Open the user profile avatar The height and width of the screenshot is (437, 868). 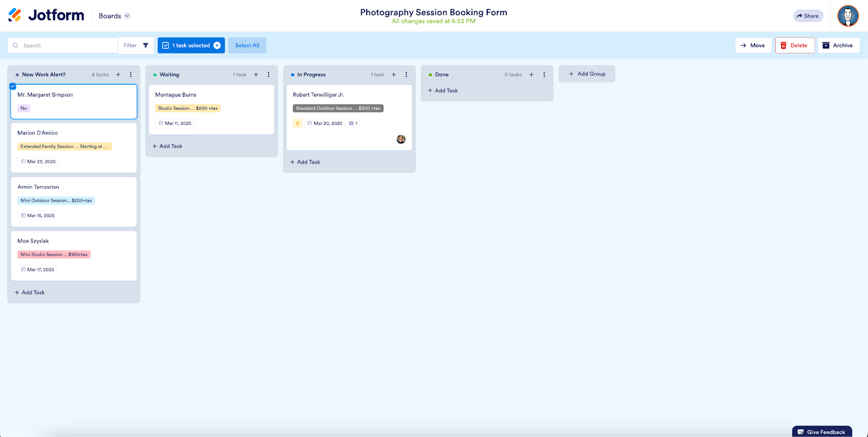tap(847, 16)
